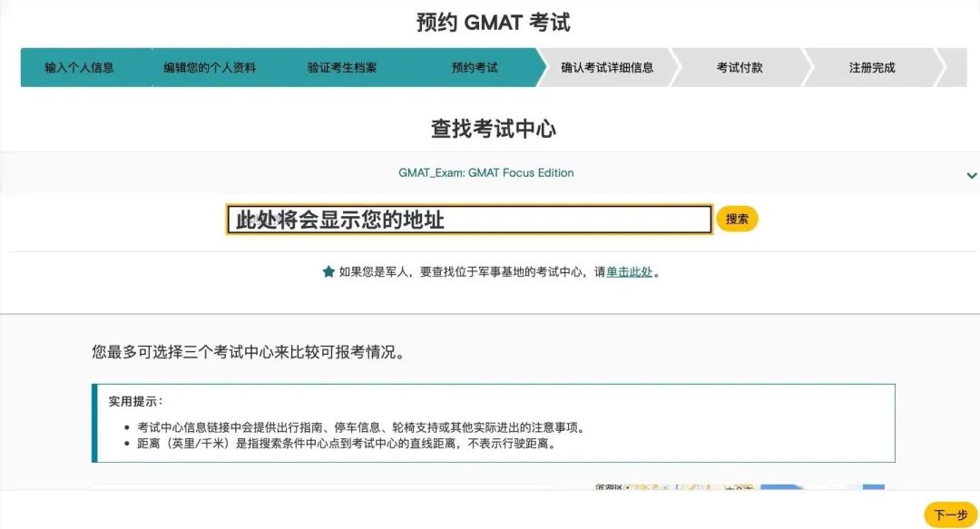Select the 预约考试 current step

(x=475, y=67)
